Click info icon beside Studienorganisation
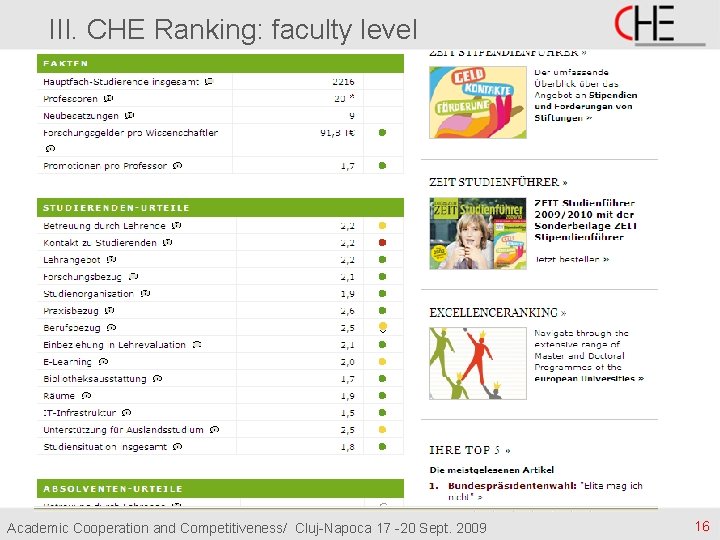The width and height of the screenshot is (720, 540). (x=146, y=293)
